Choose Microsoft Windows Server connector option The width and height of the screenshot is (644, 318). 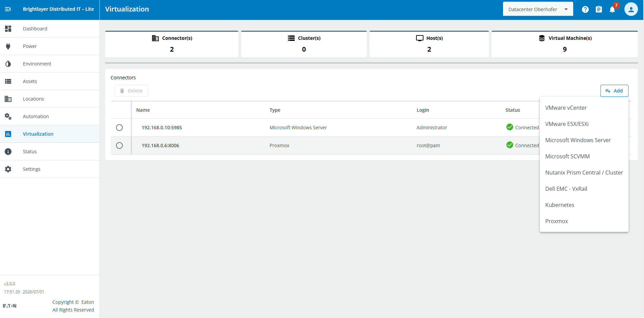click(584, 140)
